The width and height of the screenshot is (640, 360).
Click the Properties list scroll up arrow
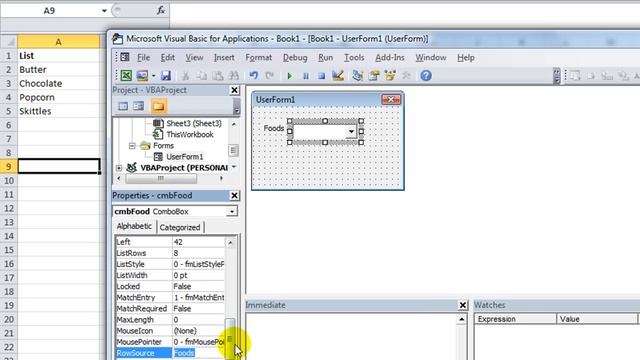[x=230, y=243]
